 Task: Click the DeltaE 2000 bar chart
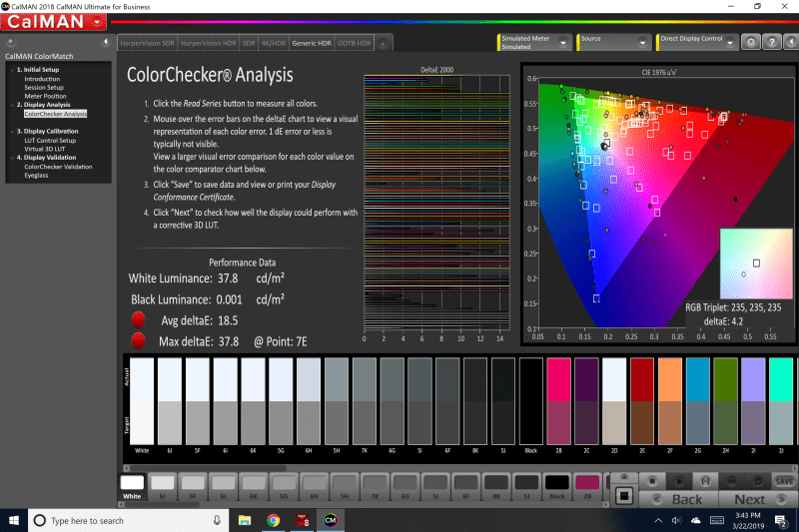click(436, 204)
